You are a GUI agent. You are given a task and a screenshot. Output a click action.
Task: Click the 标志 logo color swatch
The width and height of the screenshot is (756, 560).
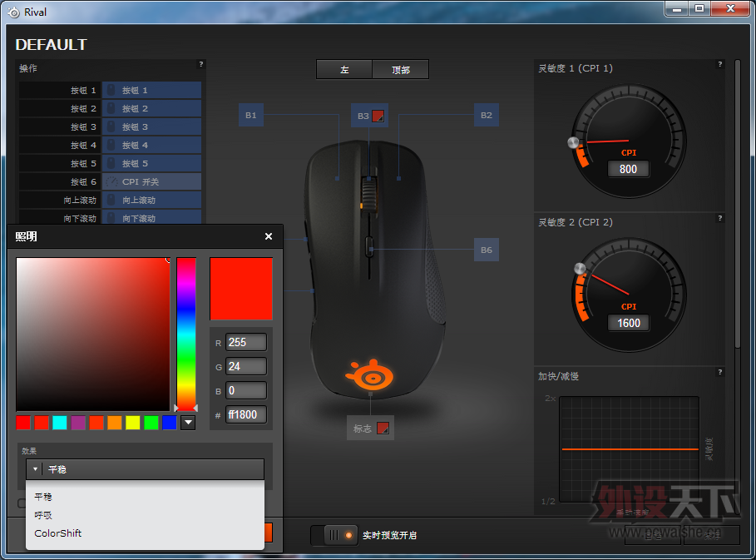point(383,429)
